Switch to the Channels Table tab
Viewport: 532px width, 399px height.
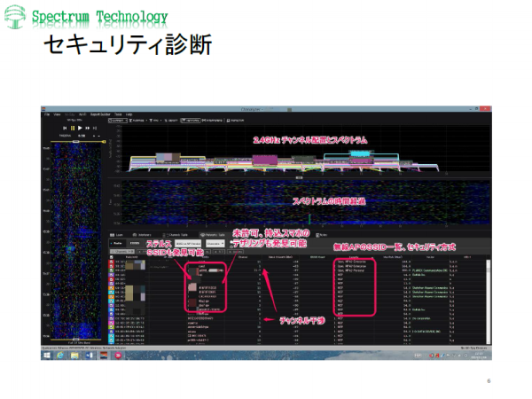point(175,235)
